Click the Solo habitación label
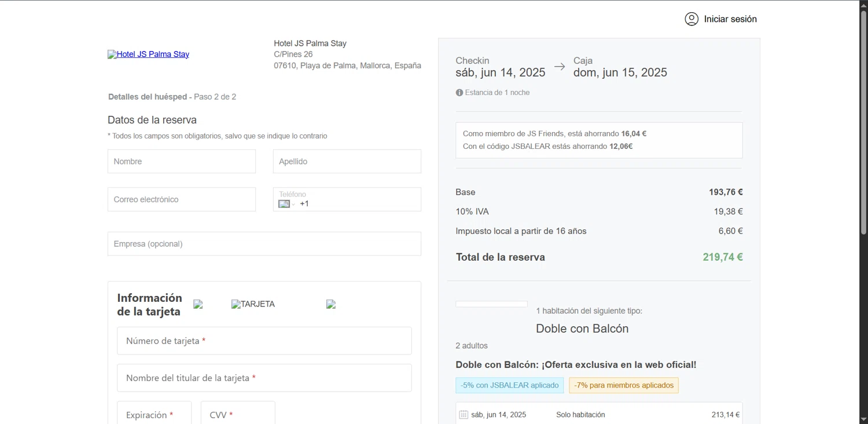The height and width of the screenshot is (424, 868). tap(580, 415)
